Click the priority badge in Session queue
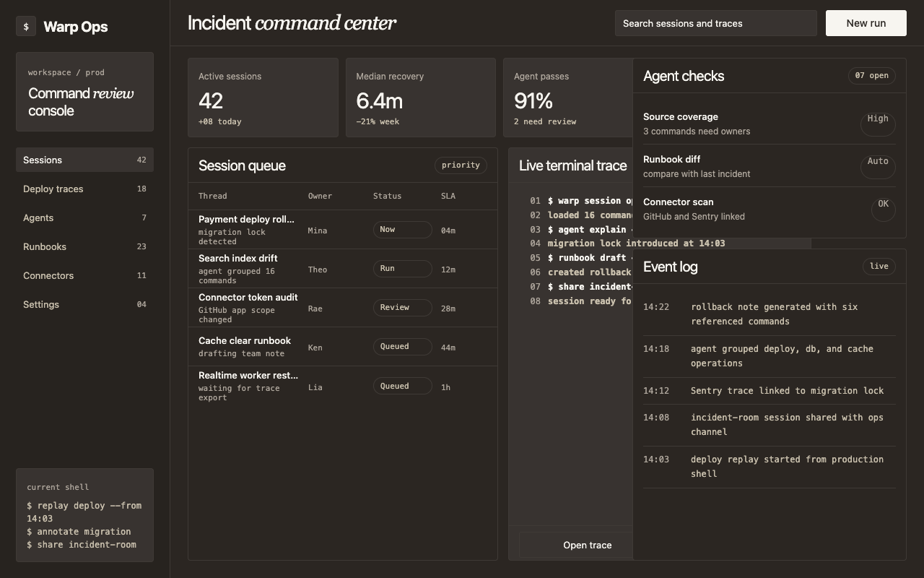The height and width of the screenshot is (578, 924). [x=461, y=165]
